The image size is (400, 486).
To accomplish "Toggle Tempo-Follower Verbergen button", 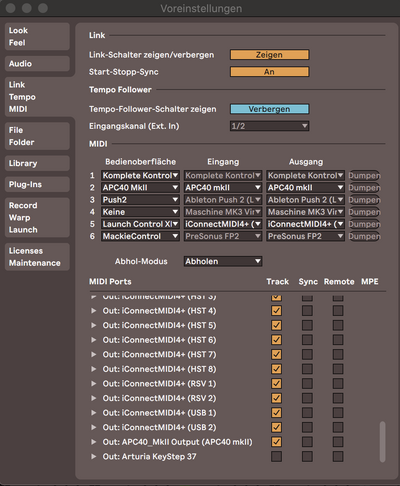I will (x=269, y=109).
